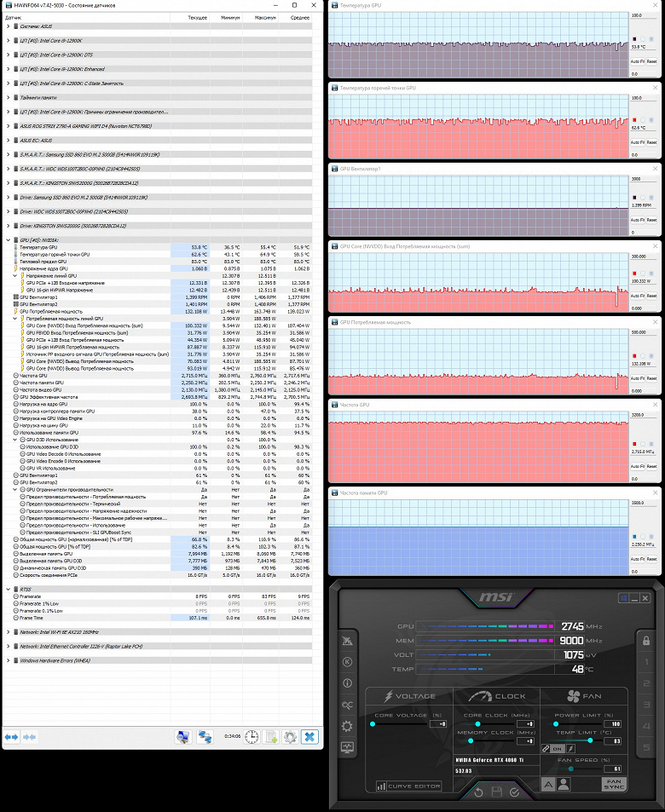
Task: Click the Fan Sync button
Action: (614, 784)
